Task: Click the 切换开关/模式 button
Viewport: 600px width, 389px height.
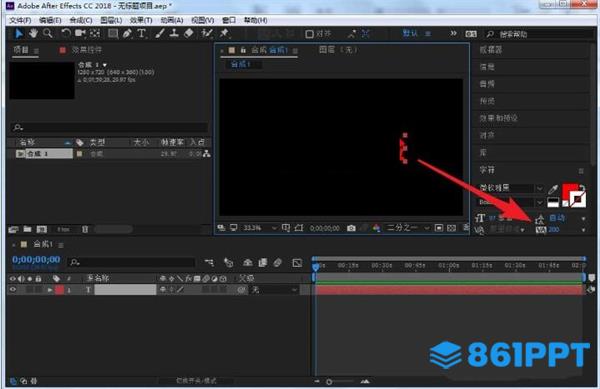Action: (196, 381)
